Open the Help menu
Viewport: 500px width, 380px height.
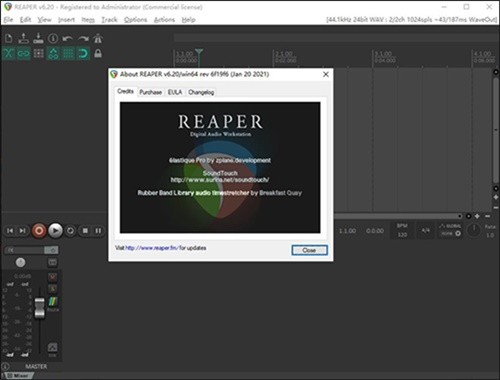coord(188,20)
